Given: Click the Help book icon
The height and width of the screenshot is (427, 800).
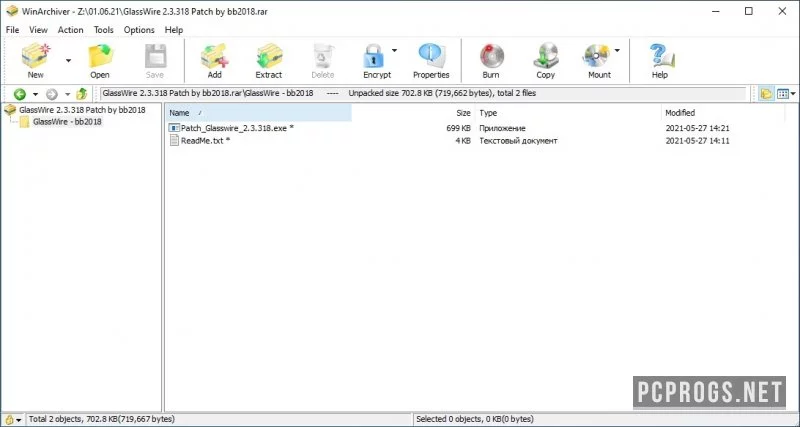Looking at the screenshot, I should pos(661,56).
